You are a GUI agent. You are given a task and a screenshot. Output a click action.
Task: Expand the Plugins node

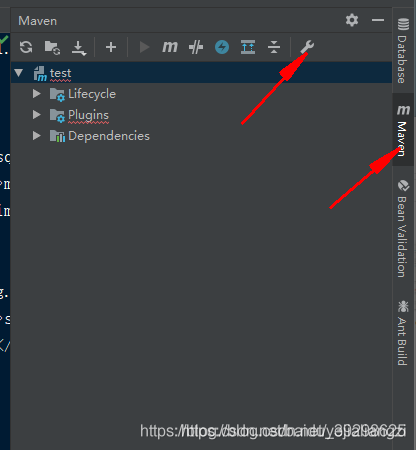click(x=37, y=115)
